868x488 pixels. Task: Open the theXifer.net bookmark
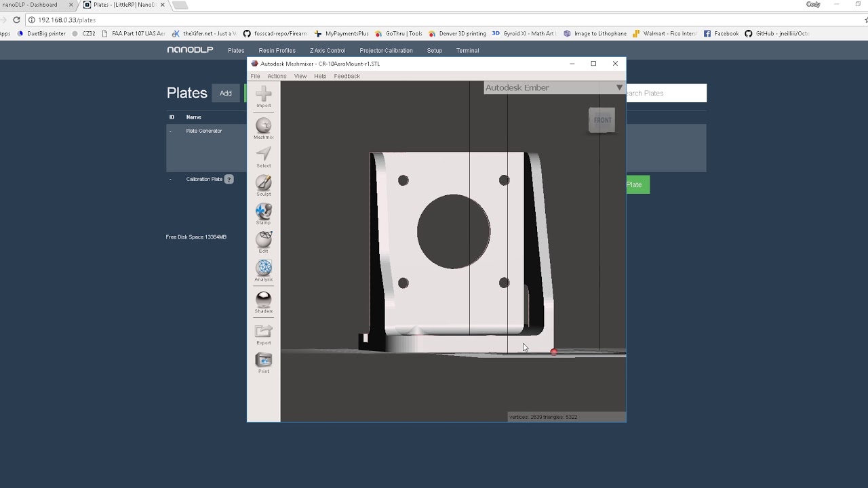204,33
